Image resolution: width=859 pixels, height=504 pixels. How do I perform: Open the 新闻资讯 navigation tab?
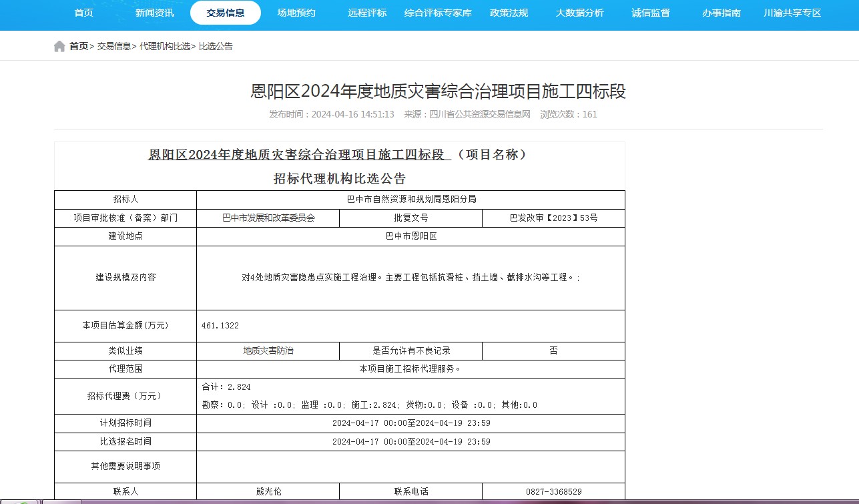pyautogui.click(x=154, y=13)
